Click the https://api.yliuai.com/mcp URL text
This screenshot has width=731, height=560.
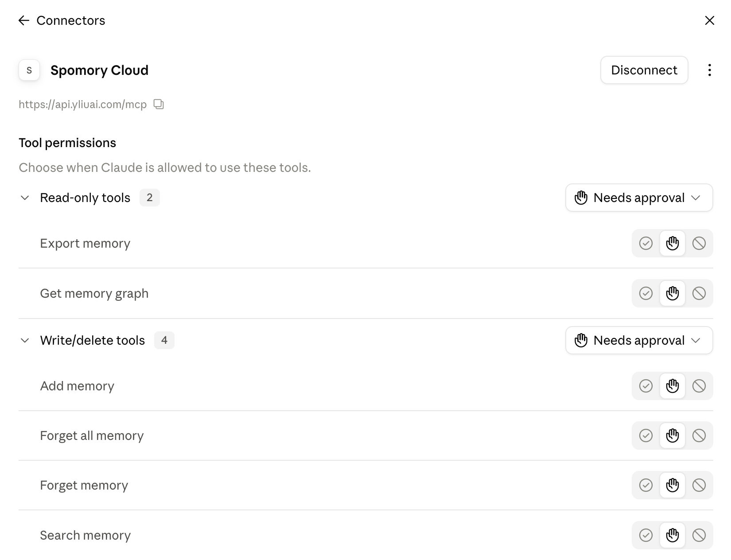pyautogui.click(x=83, y=105)
